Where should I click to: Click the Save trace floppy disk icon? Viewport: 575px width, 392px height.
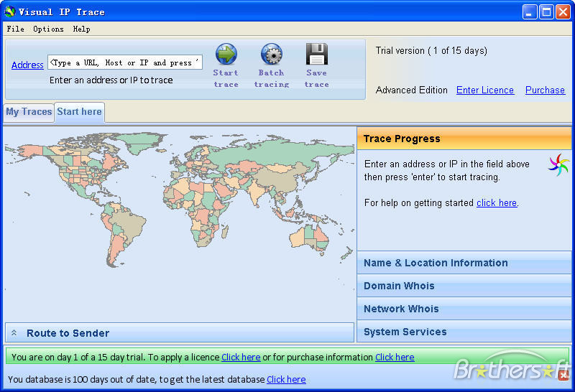[317, 55]
